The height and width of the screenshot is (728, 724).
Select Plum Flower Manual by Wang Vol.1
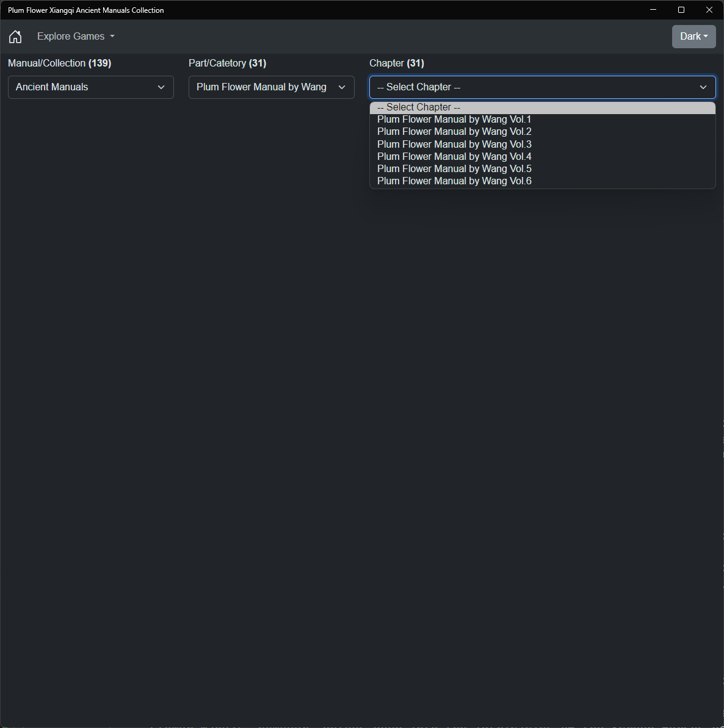click(x=543, y=120)
